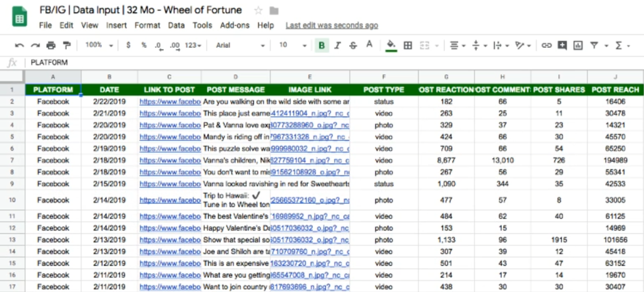Open the Data menu

176,25
